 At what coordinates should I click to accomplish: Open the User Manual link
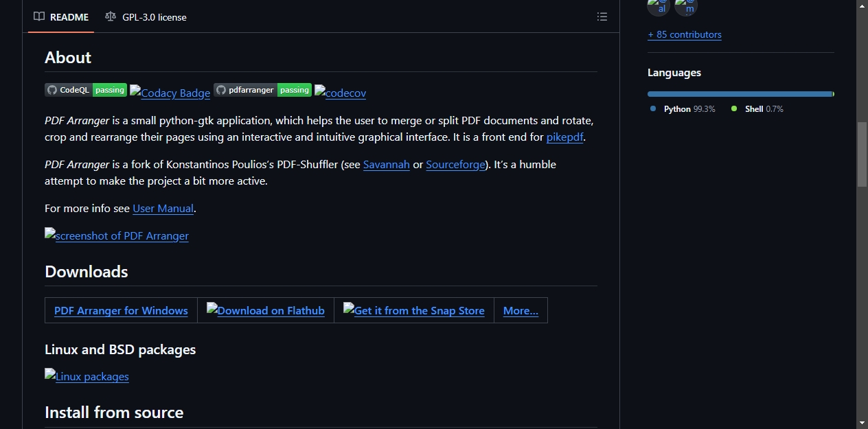click(163, 208)
